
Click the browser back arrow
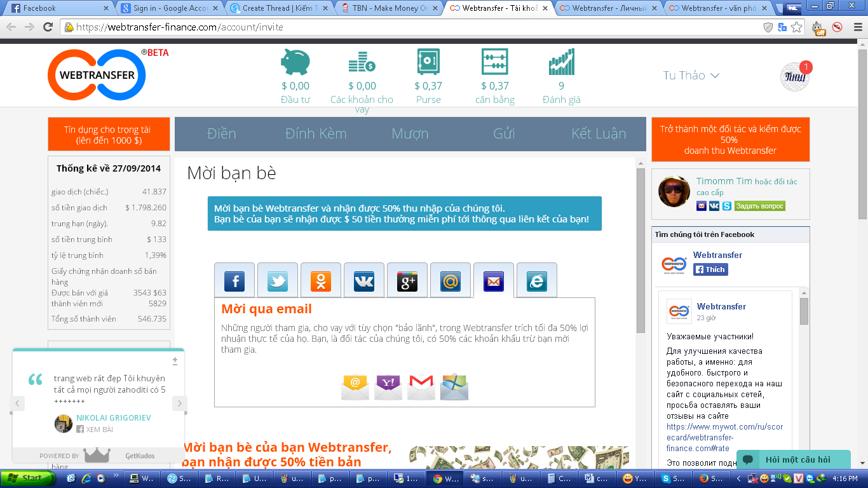tap(11, 27)
